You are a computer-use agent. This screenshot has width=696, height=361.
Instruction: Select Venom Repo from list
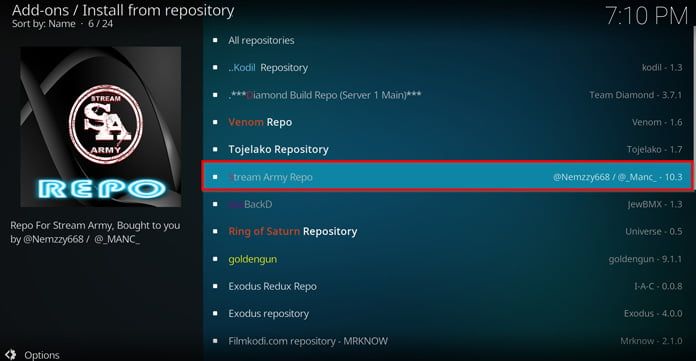pyautogui.click(x=447, y=122)
